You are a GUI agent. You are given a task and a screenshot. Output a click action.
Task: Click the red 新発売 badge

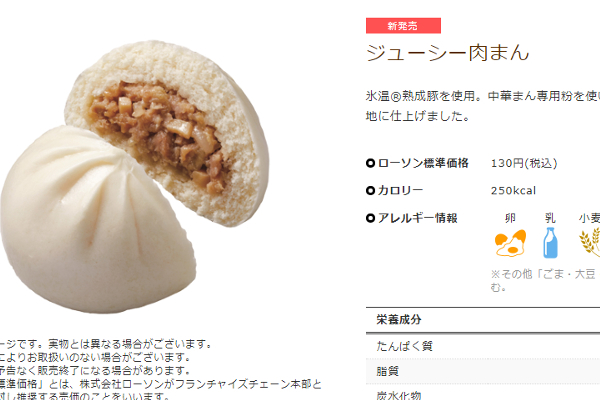[x=403, y=26]
